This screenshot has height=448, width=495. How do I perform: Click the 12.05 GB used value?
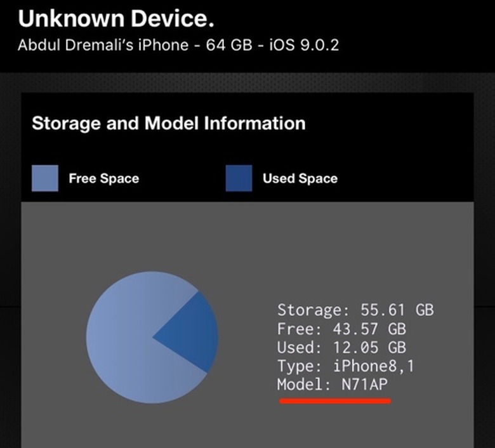369,348
